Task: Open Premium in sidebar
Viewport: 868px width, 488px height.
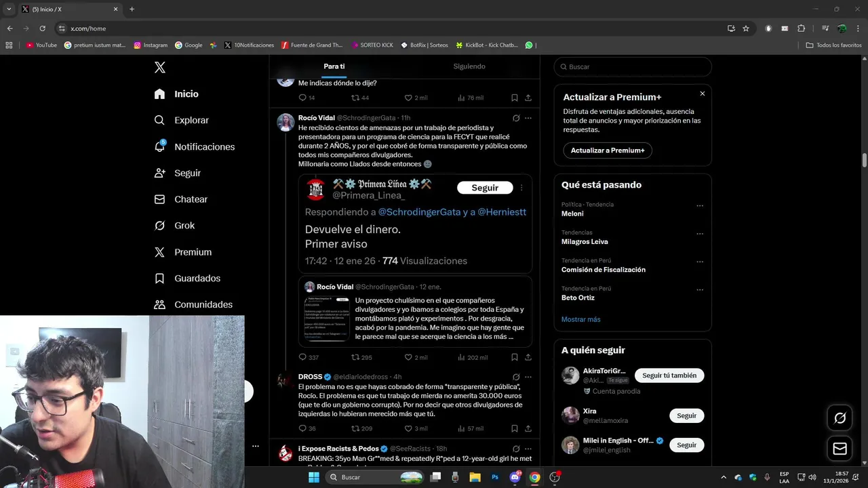Action: click(182, 252)
